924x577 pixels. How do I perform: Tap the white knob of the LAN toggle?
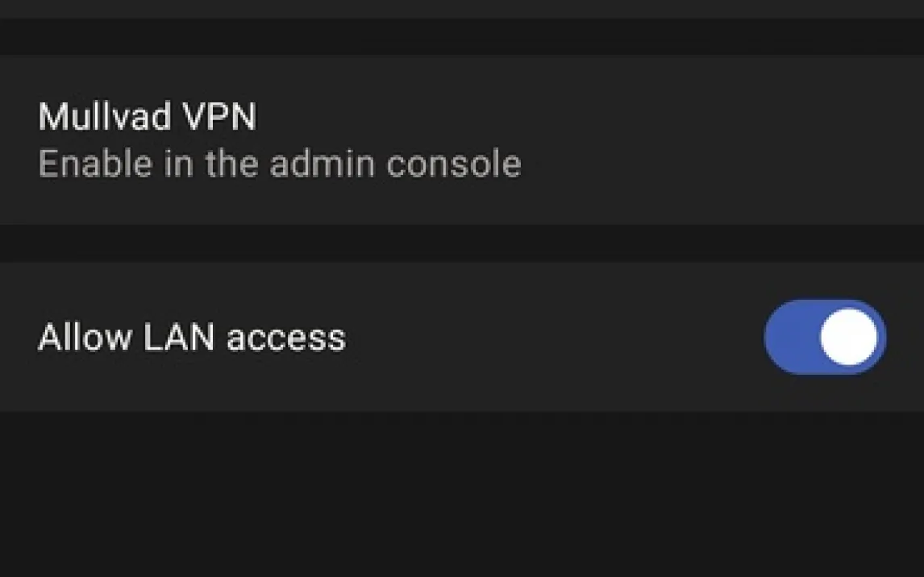pyautogui.click(x=848, y=337)
